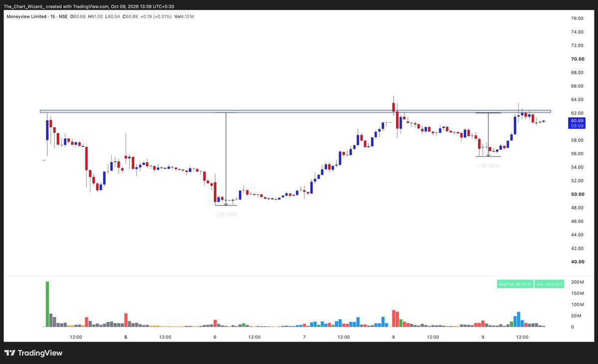Click the close value C60.89

[x=130, y=16]
